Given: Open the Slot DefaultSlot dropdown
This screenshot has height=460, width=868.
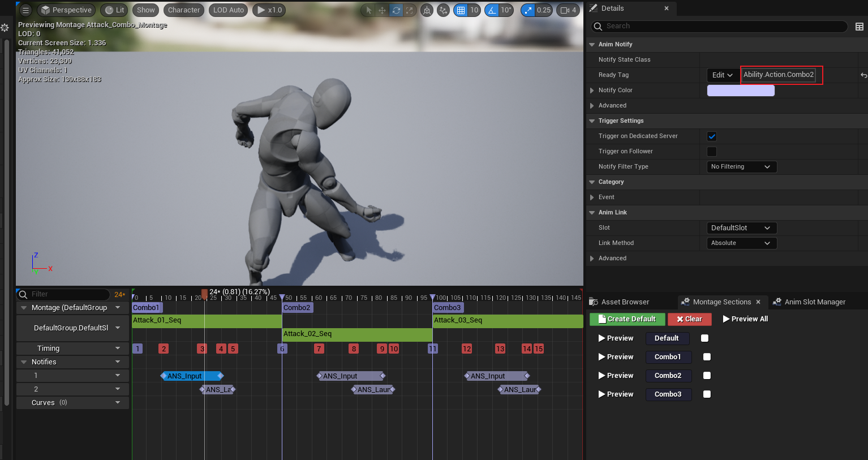Looking at the screenshot, I should click(x=742, y=228).
